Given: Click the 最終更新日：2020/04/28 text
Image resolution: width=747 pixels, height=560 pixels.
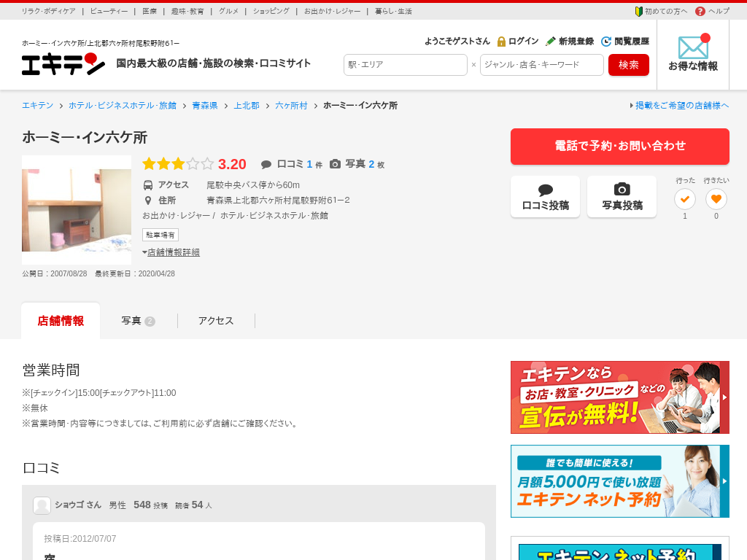Looking at the screenshot, I should pyautogui.click(x=135, y=274).
